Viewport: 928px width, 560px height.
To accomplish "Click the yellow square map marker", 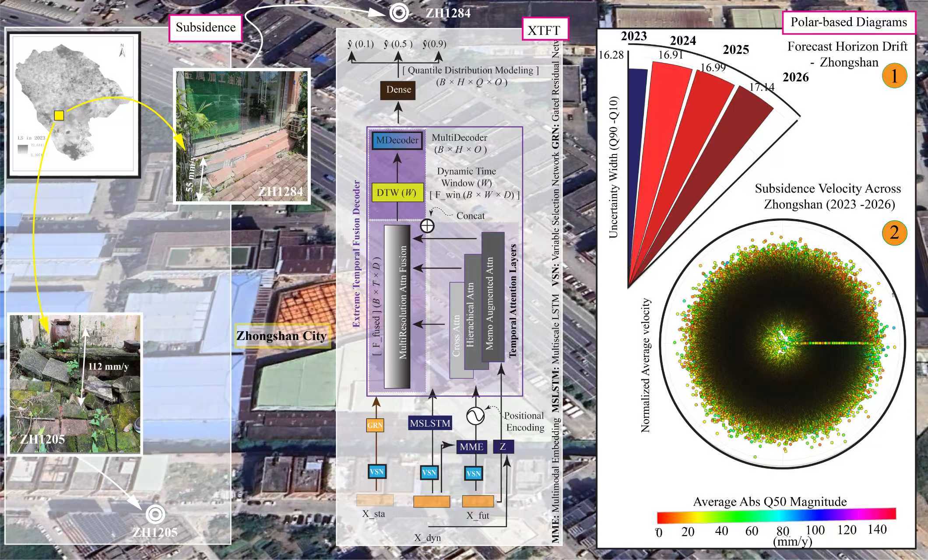I will click(x=59, y=115).
